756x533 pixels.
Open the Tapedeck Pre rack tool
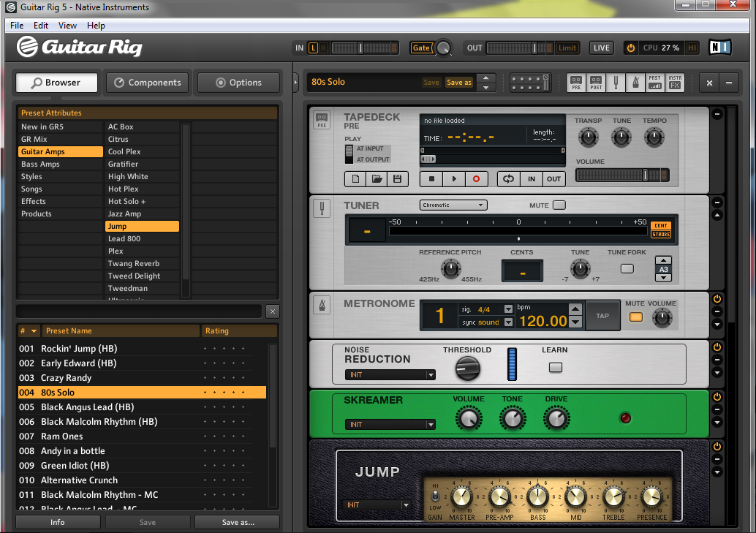pos(576,83)
